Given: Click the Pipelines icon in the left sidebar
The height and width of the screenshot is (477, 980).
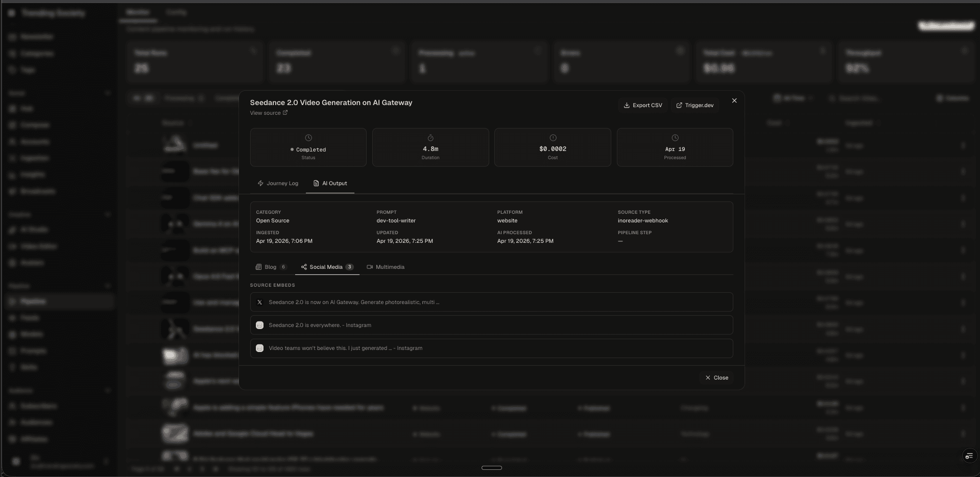Looking at the screenshot, I should coord(12,302).
